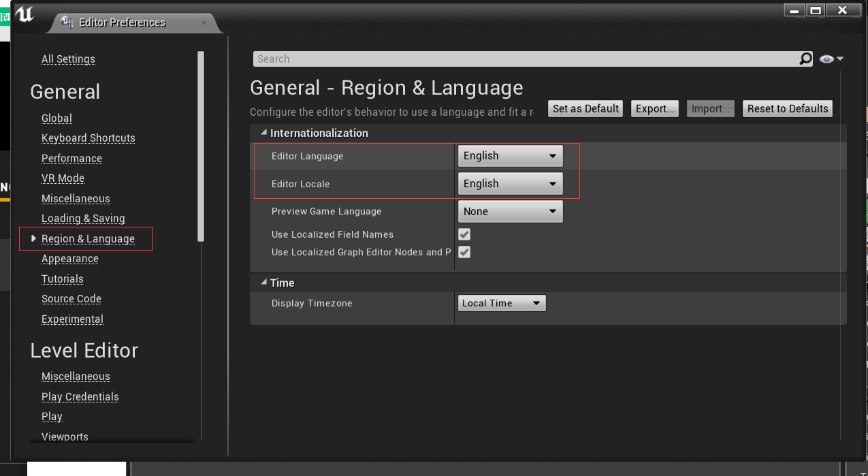This screenshot has width=868, height=476.
Task: Toggle Use Localized Field Names checkbox
Action: (464, 234)
